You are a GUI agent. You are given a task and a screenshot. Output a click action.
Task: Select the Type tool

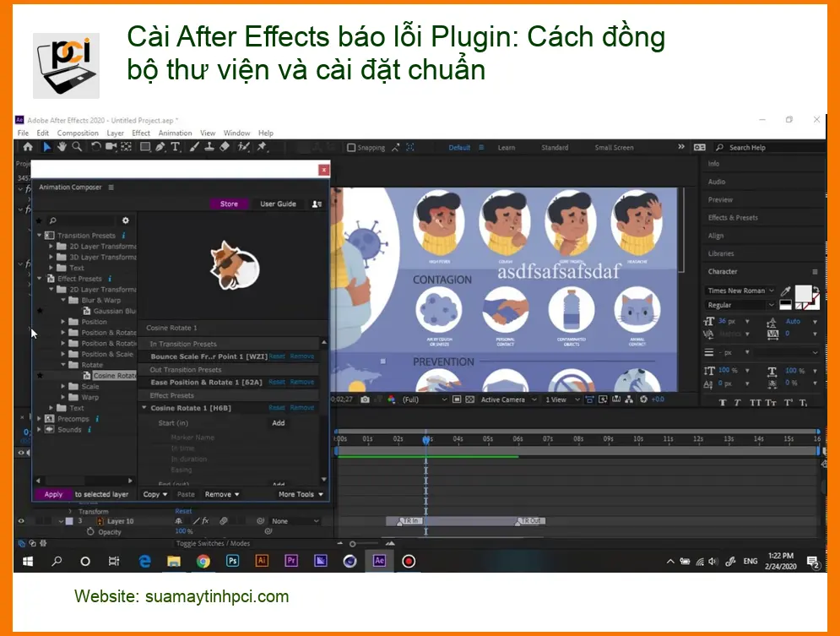pos(176,147)
